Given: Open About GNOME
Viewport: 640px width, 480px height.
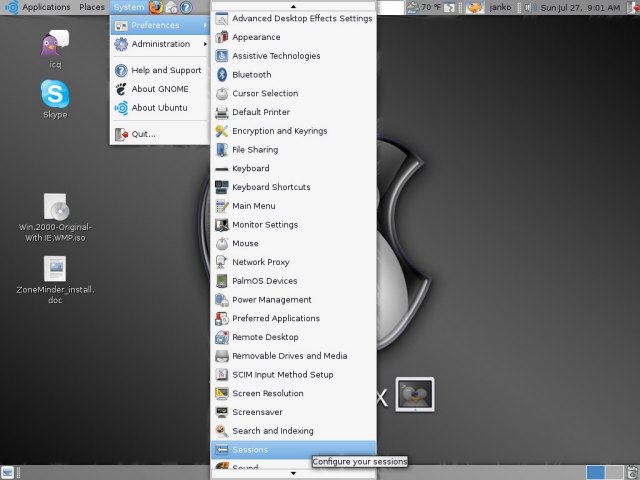Looking at the screenshot, I should pos(160,89).
